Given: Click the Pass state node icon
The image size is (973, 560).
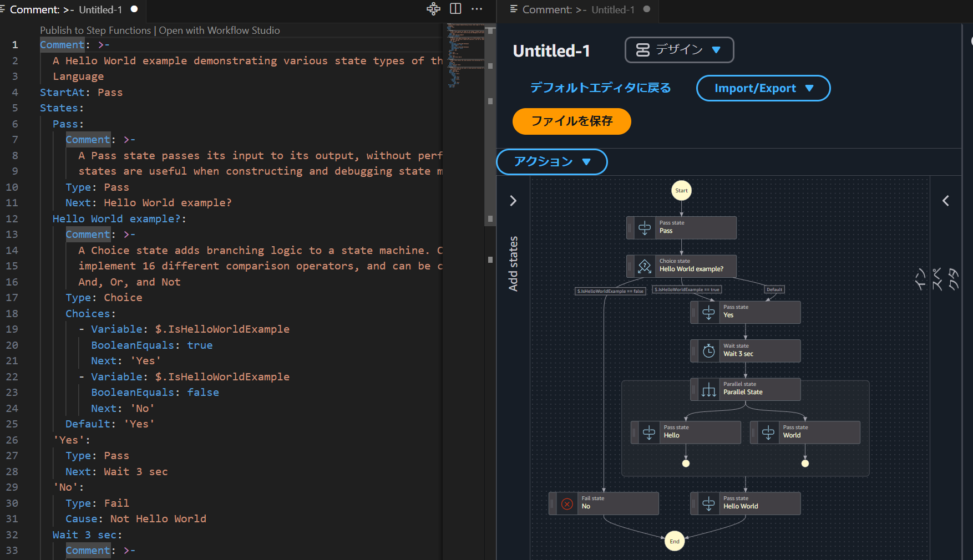Looking at the screenshot, I should point(645,227).
